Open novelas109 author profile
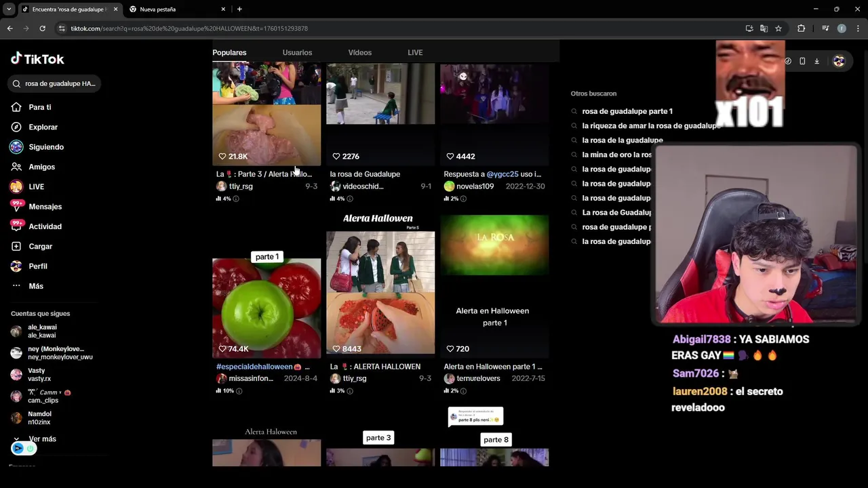This screenshot has width=868, height=488. [475, 186]
